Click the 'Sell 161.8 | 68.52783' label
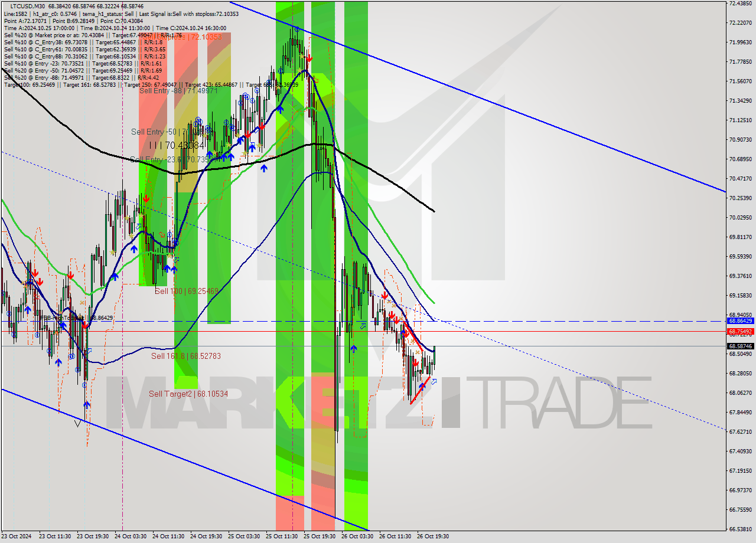Image resolution: width=756 pixels, height=543 pixels. pyautogui.click(x=186, y=356)
